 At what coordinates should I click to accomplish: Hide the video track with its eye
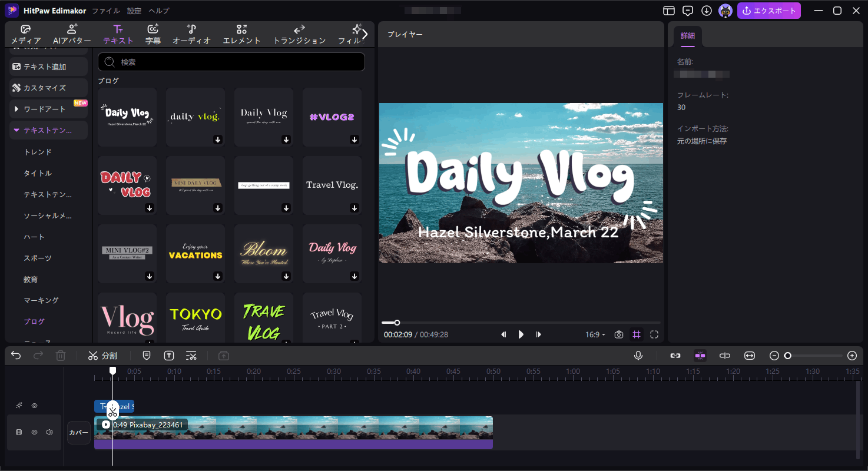click(34, 432)
